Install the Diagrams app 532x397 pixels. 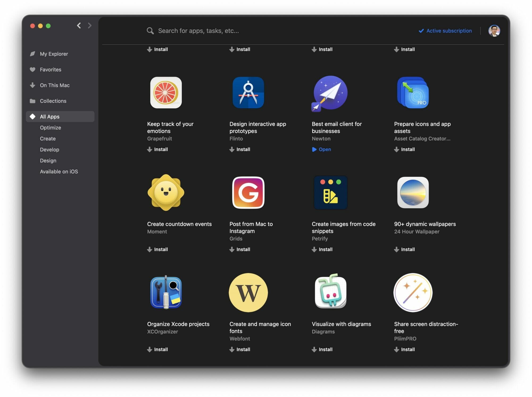pyautogui.click(x=322, y=350)
